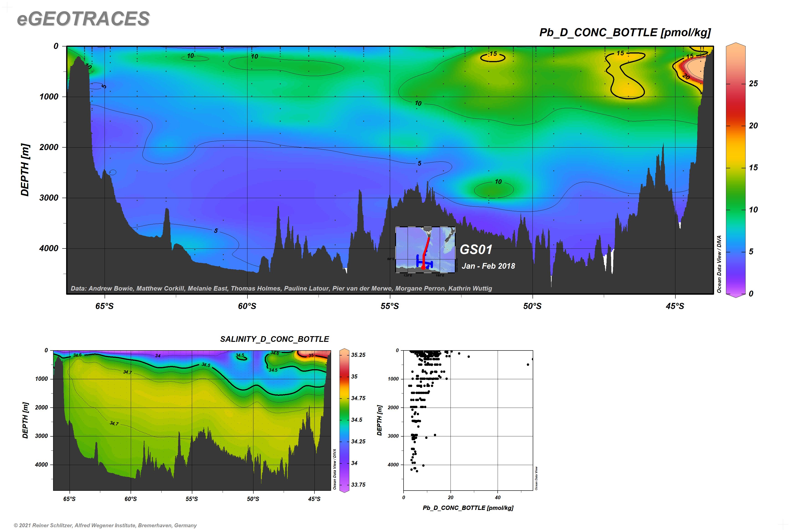The width and height of the screenshot is (790, 532).
Task: Click the data contributors credit line
Action: pos(281,288)
